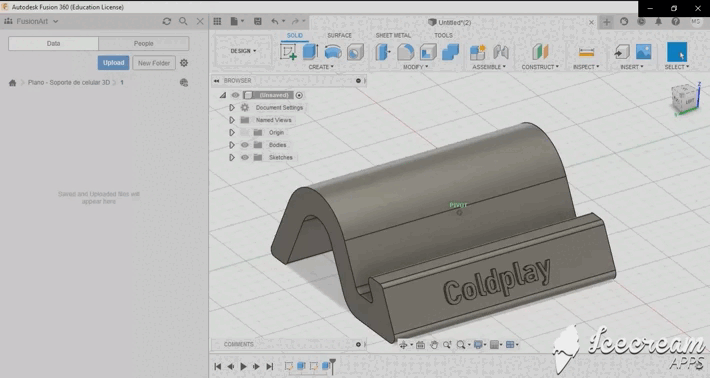
Task: Switch to the TOOLS tab
Action: coord(443,35)
